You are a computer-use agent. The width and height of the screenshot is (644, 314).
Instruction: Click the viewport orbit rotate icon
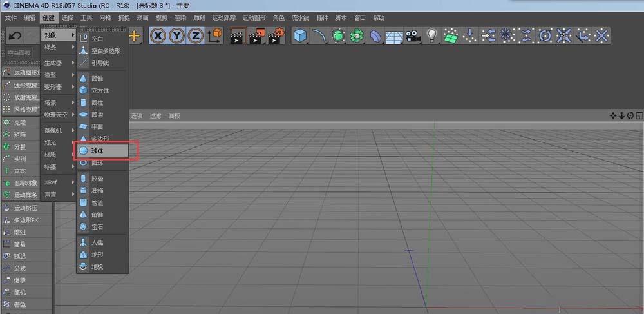(630, 116)
